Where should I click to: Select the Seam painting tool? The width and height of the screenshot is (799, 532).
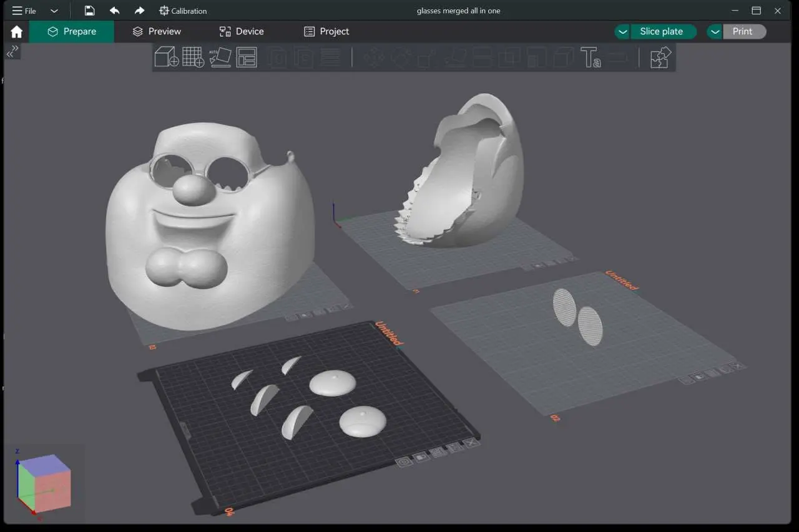(563, 57)
